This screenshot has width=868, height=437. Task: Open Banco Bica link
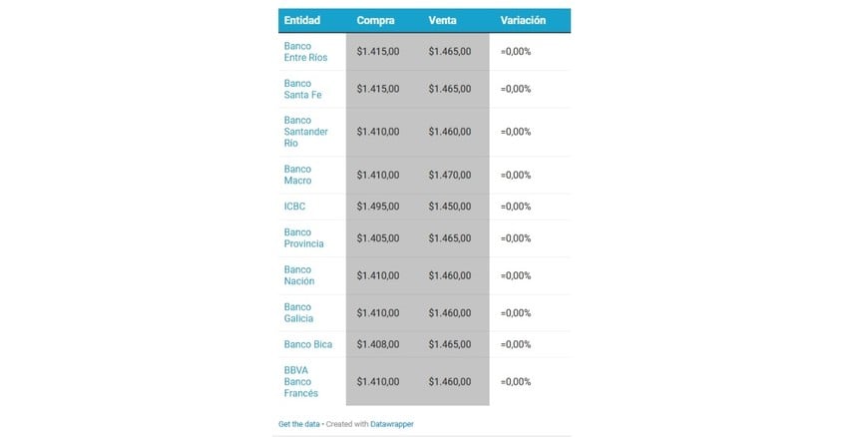[308, 344]
